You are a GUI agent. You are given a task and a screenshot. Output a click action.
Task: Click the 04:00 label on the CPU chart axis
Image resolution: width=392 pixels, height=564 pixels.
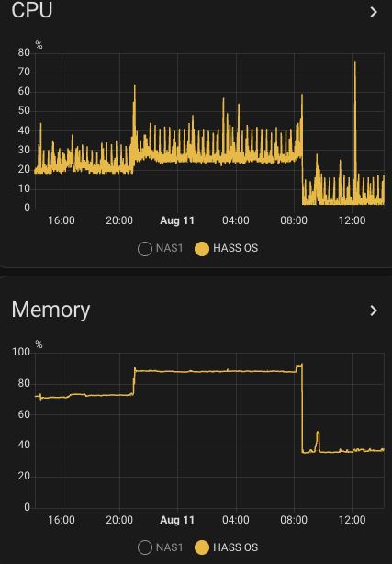click(236, 220)
